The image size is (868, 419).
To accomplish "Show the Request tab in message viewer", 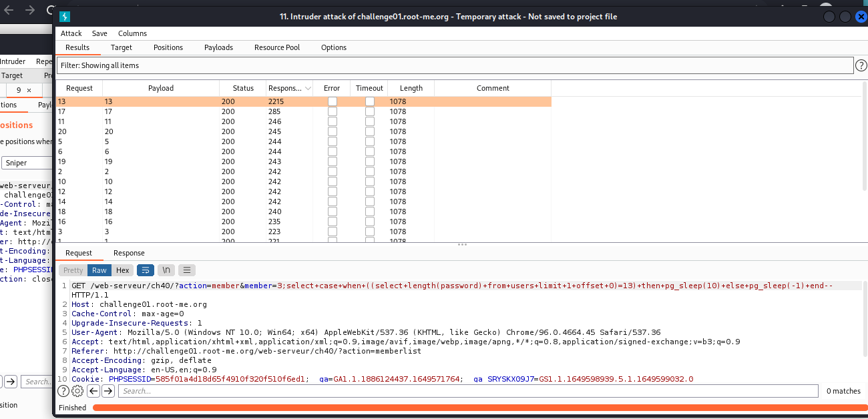I will [x=79, y=253].
